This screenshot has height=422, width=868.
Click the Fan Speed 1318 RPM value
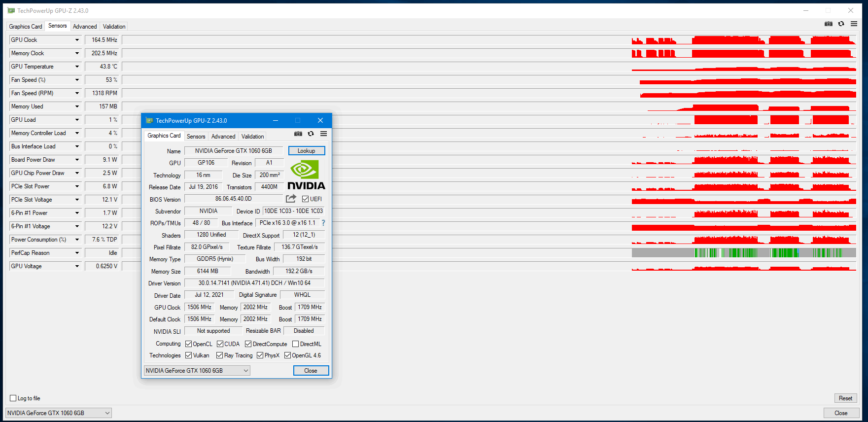click(102, 93)
